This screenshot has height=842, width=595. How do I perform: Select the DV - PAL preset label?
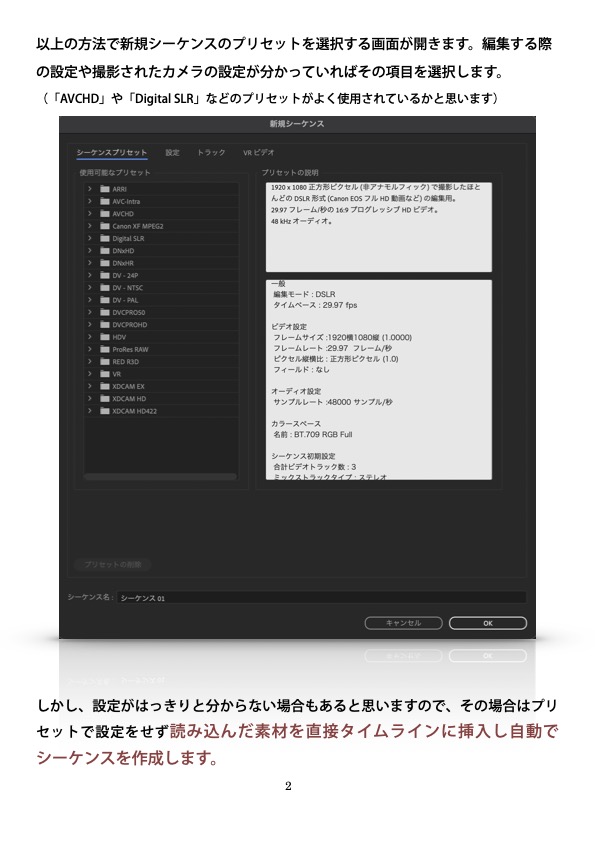coord(125,300)
